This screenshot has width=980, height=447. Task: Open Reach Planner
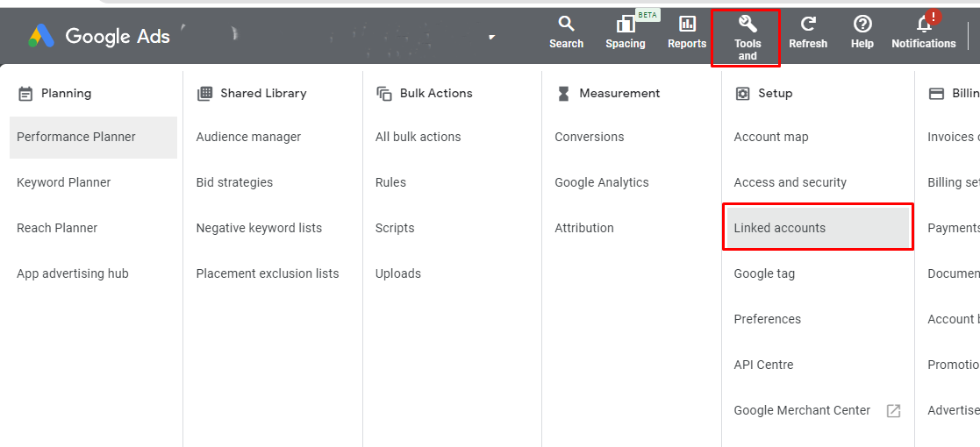[57, 228]
